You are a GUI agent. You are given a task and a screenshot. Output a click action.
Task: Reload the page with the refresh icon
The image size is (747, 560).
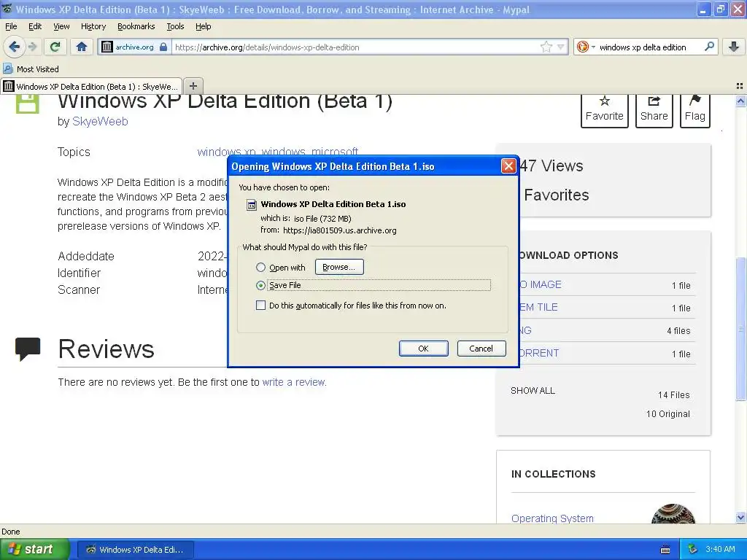coord(55,47)
